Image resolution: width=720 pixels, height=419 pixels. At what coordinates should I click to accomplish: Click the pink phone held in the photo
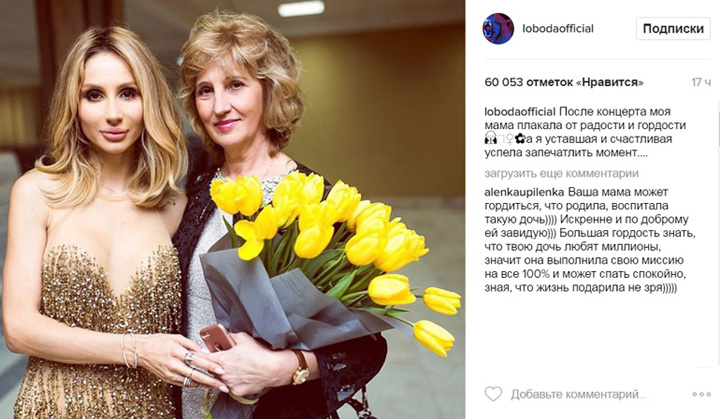tap(215, 339)
